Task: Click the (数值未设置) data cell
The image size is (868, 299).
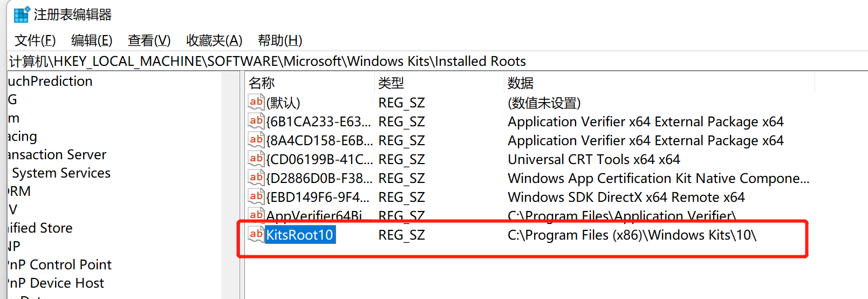Action: [544, 103]
